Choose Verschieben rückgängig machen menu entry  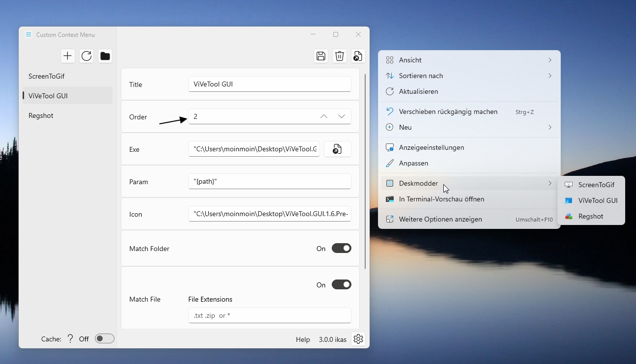(x=469, y=112)
